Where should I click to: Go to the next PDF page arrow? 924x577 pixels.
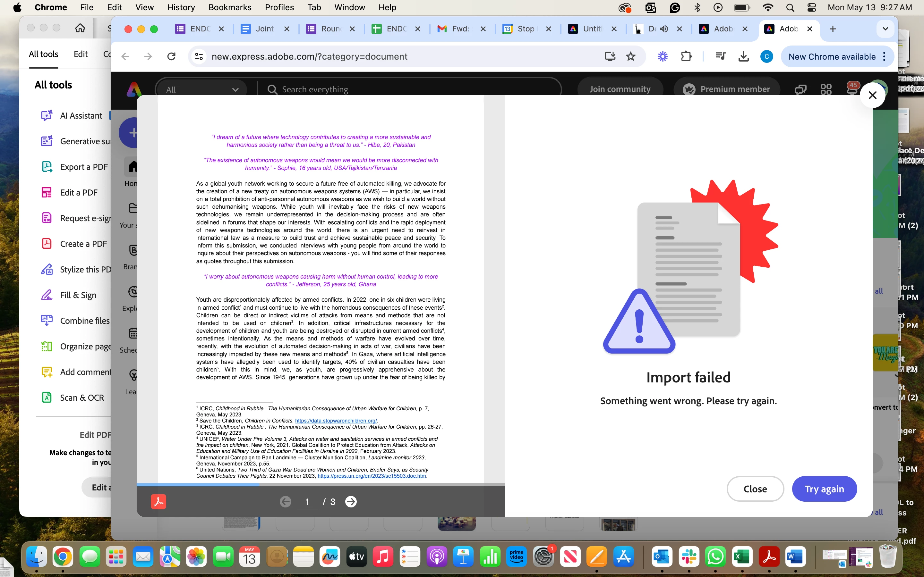point(350,501)
